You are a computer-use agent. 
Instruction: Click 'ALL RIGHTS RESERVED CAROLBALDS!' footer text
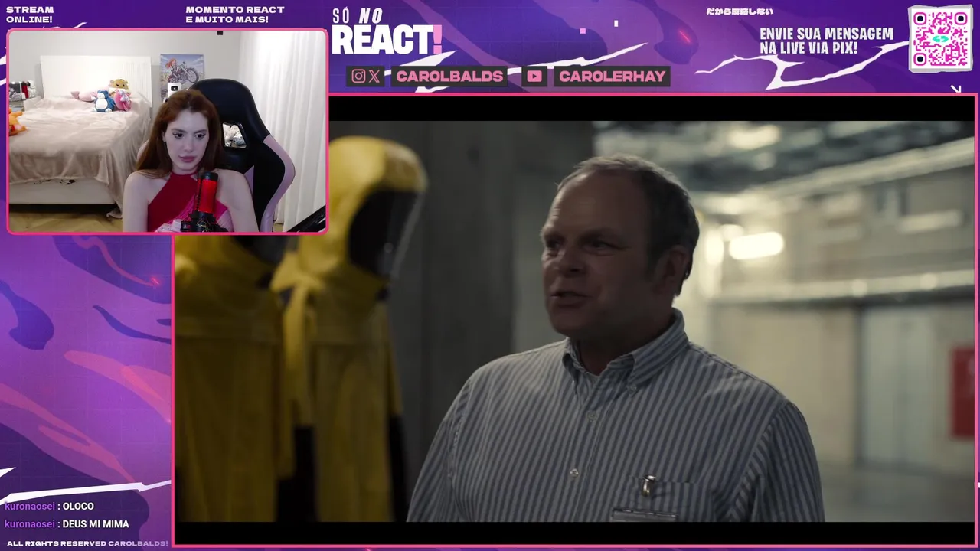[x=87, y=543]
